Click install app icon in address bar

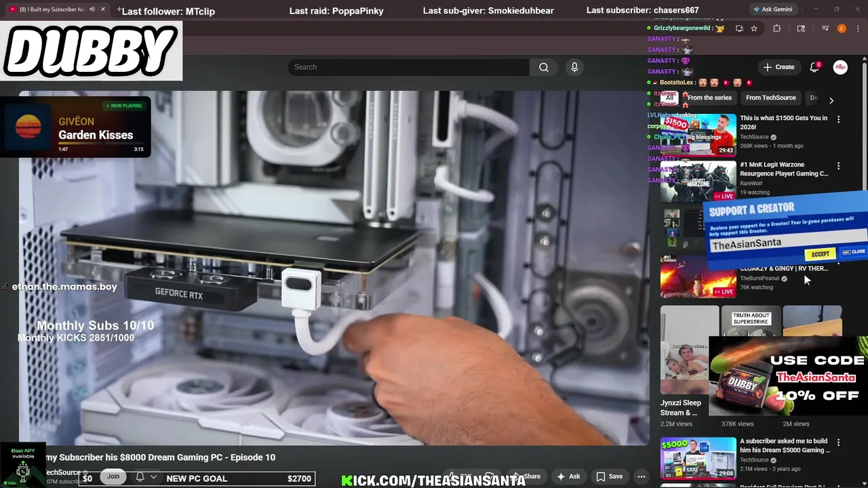pos(739,28)
